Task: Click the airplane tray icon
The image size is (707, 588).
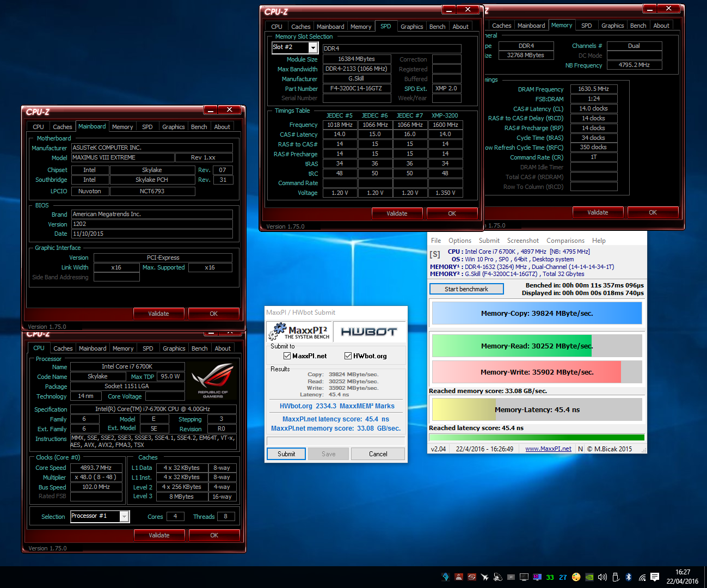Action: [x=485, y=577]
